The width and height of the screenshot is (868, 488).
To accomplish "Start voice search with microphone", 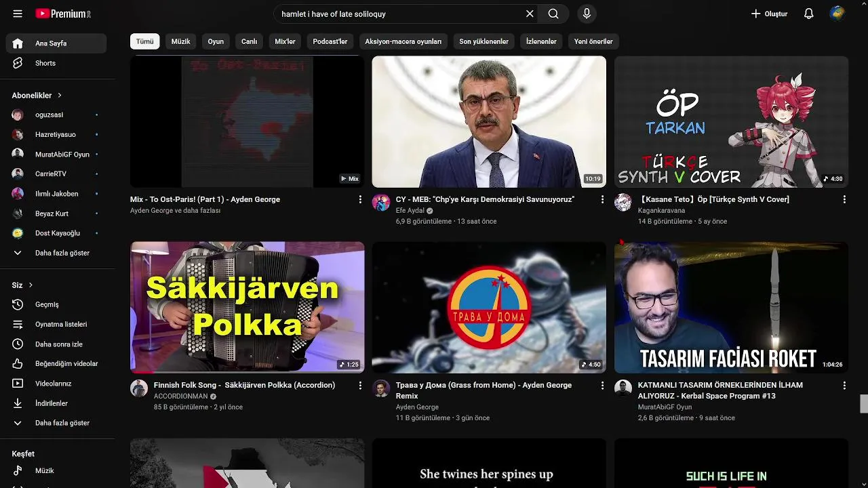I will click(587, 14).
